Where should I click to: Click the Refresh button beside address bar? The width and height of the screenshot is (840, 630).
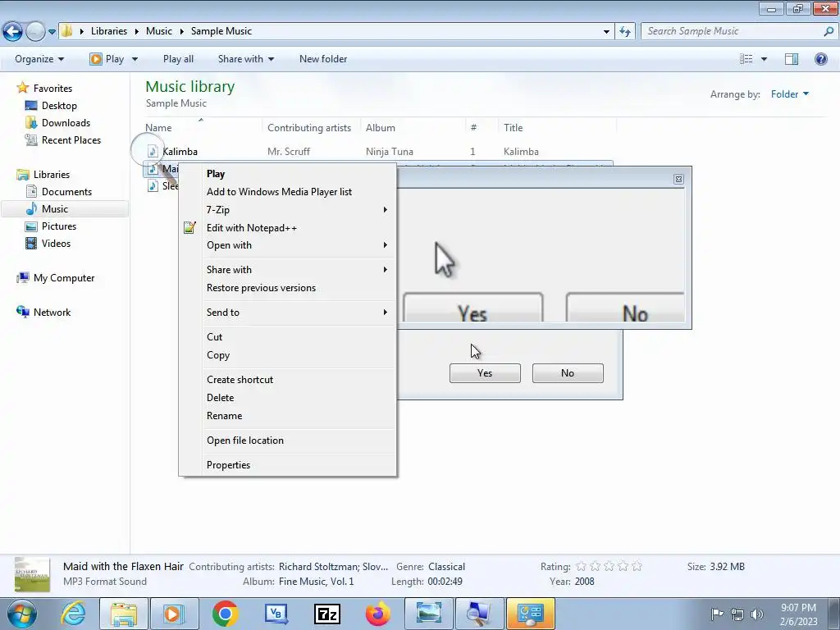coord(625,32)
